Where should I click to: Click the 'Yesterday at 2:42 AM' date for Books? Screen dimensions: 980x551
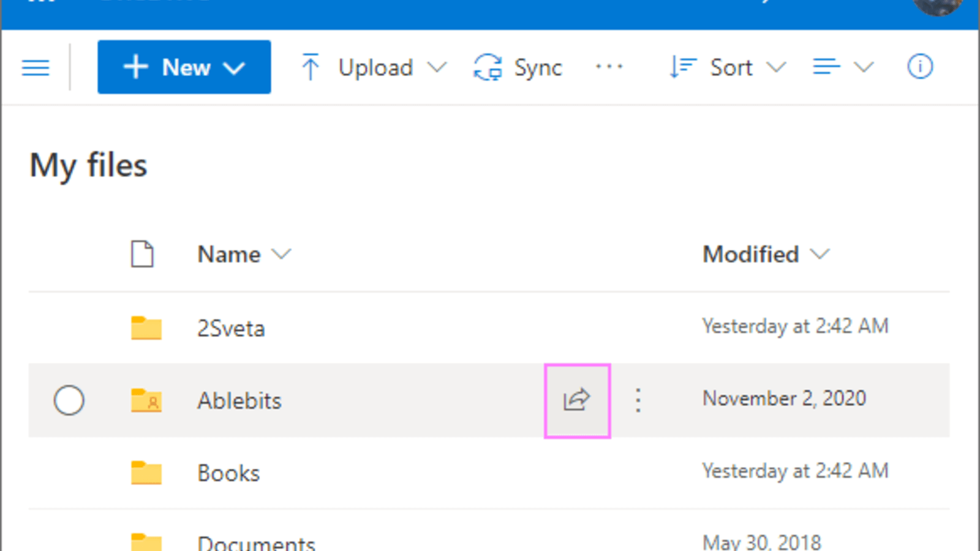click(x=795, y=471)
